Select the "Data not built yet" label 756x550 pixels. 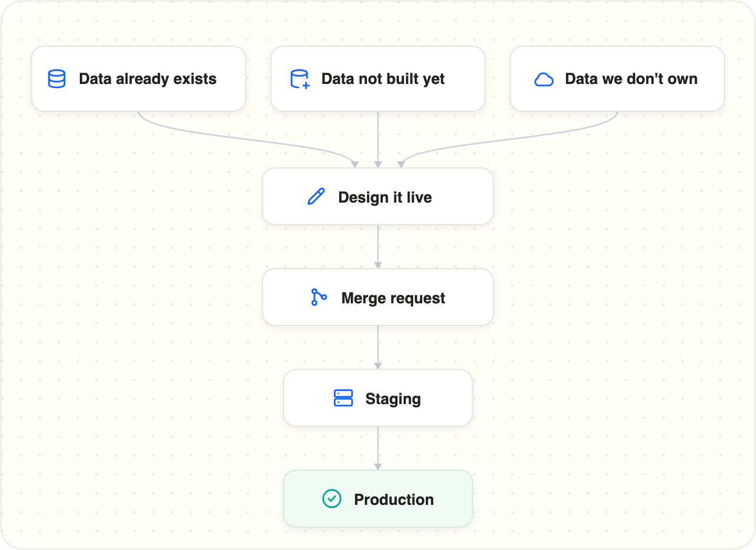[383, 79]
